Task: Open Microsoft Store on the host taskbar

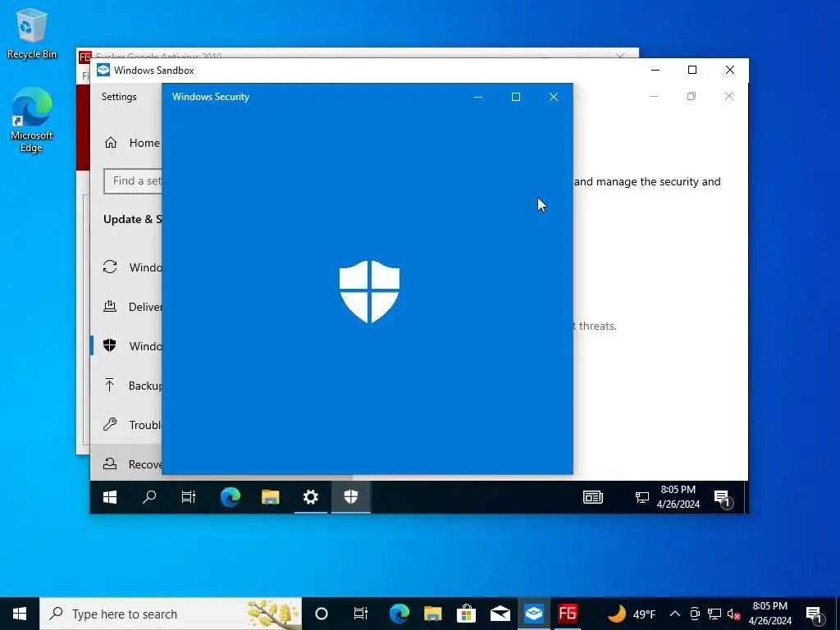Action: point(467,614)
